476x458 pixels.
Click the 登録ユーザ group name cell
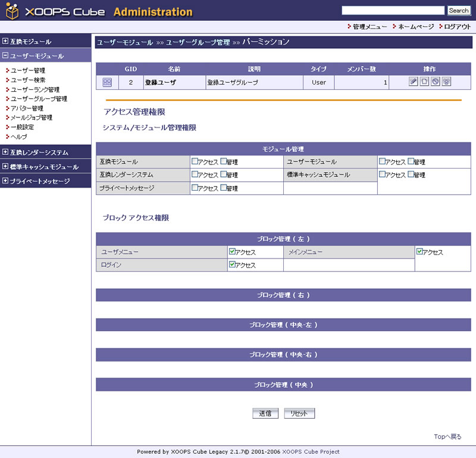coord(174,82)
